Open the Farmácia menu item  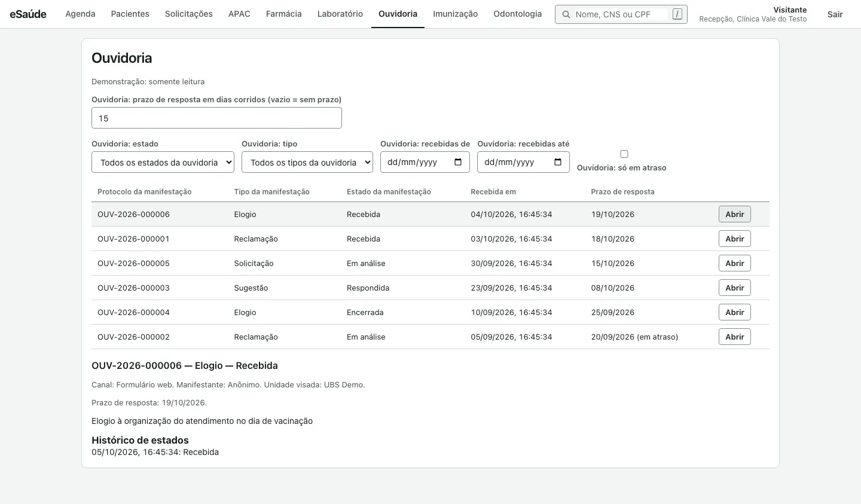coord(283,14)
